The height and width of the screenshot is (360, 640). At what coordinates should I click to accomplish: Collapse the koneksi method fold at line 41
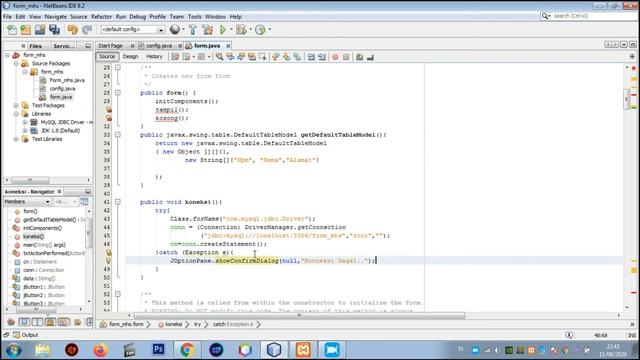(x=118, y=202)
